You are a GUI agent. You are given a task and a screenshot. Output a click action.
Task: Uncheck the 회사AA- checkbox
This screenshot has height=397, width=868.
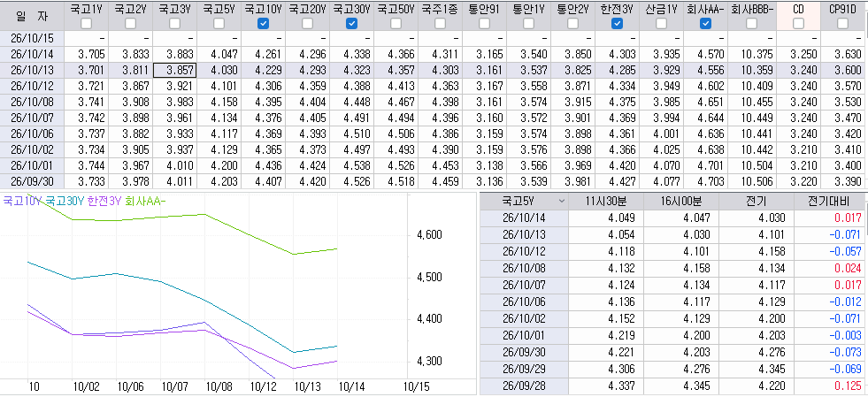click(705, 23)
